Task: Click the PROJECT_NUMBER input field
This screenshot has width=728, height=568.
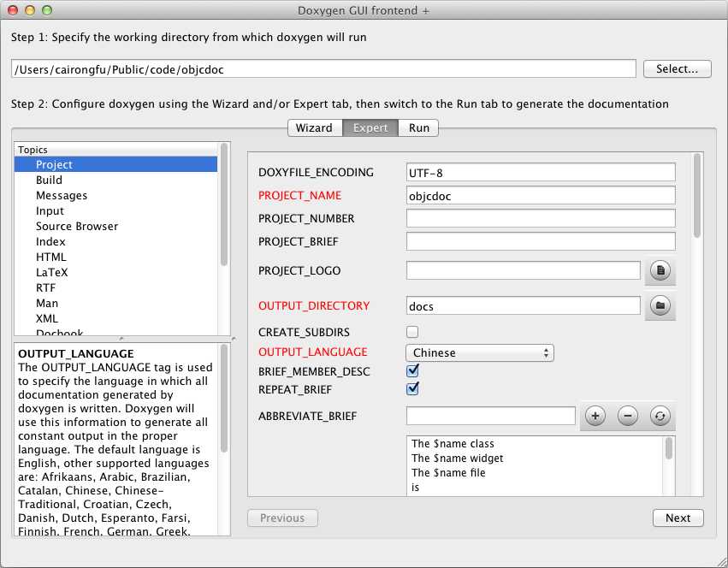Action: pyautogui.click(x=541, y=218)
